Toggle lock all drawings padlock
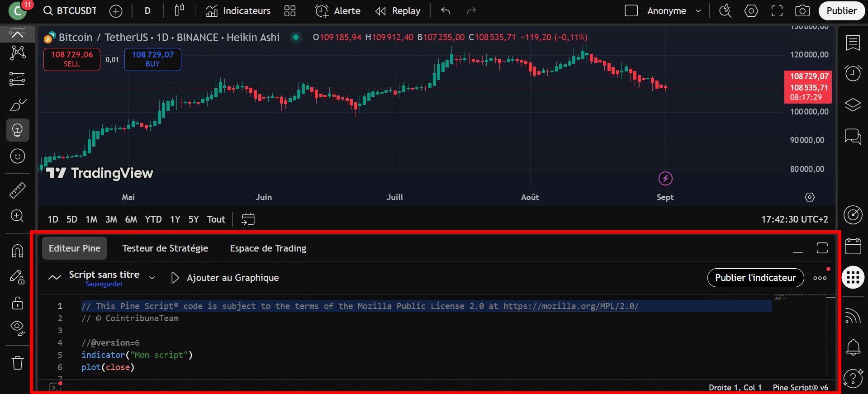Screen dimensions: 868x394 [18, 303]
